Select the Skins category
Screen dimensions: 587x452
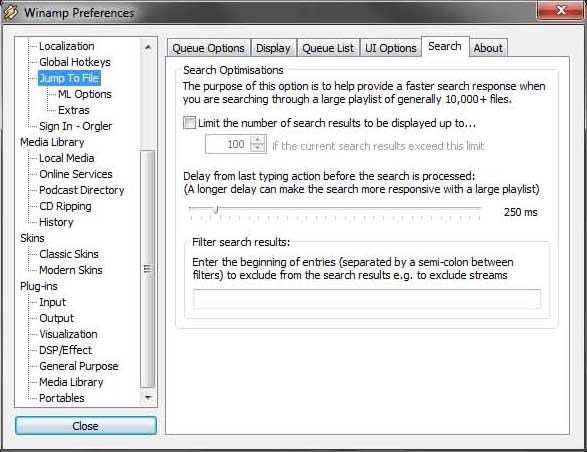click(x=32, y=238)
